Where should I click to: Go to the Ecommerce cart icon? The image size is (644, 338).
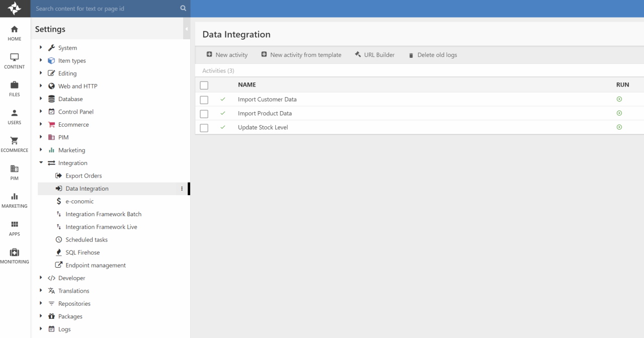[15, 144]
